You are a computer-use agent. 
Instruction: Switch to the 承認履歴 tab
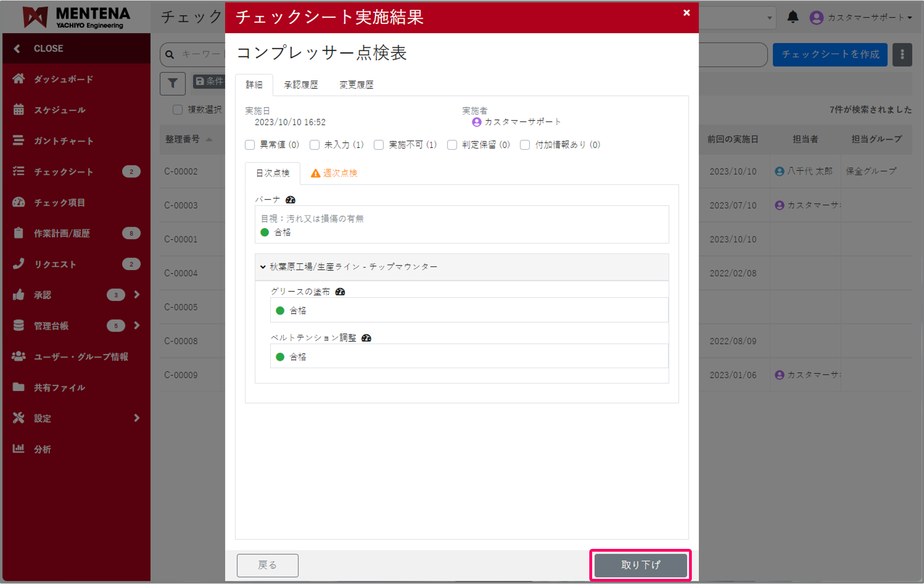pos(301,85)
